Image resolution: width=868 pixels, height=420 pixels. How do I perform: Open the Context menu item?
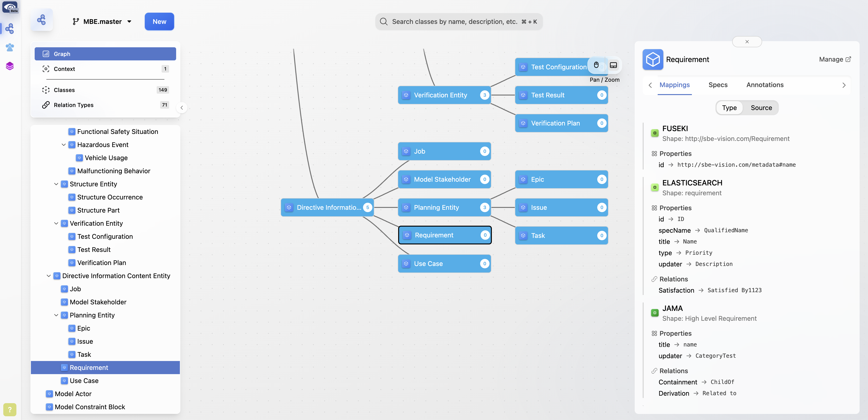coord(105,69)
